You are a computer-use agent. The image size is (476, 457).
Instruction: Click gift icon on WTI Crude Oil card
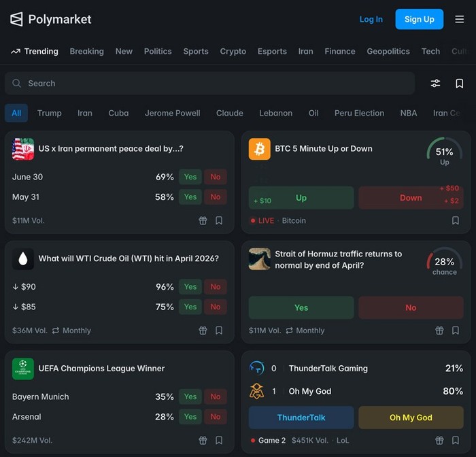(203, 331)
